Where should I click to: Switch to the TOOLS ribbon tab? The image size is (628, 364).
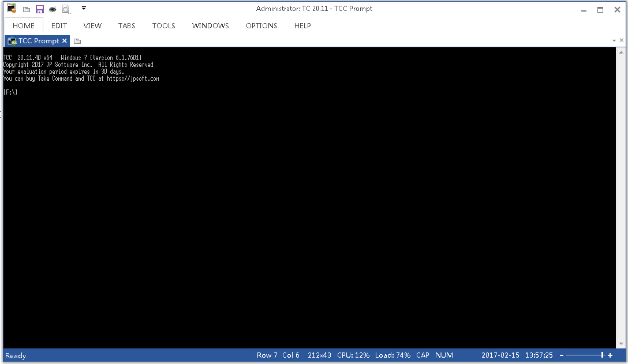163,25
